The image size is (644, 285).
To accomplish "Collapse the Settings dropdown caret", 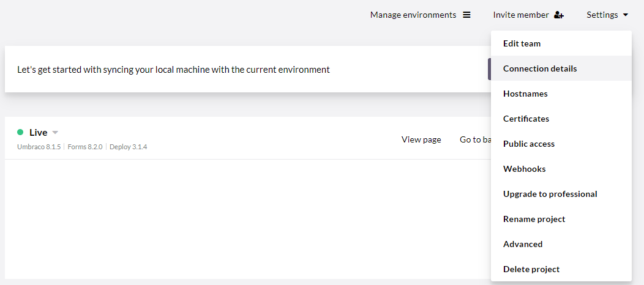I will (626, 15).
